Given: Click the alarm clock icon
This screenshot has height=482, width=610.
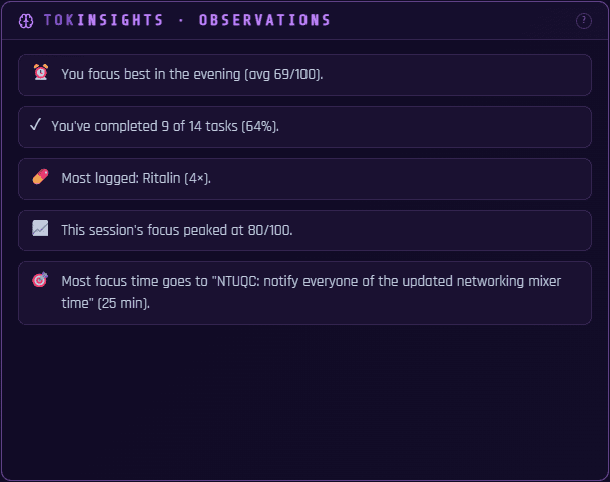Looking at the screenshot, I should tap(40, 72).
